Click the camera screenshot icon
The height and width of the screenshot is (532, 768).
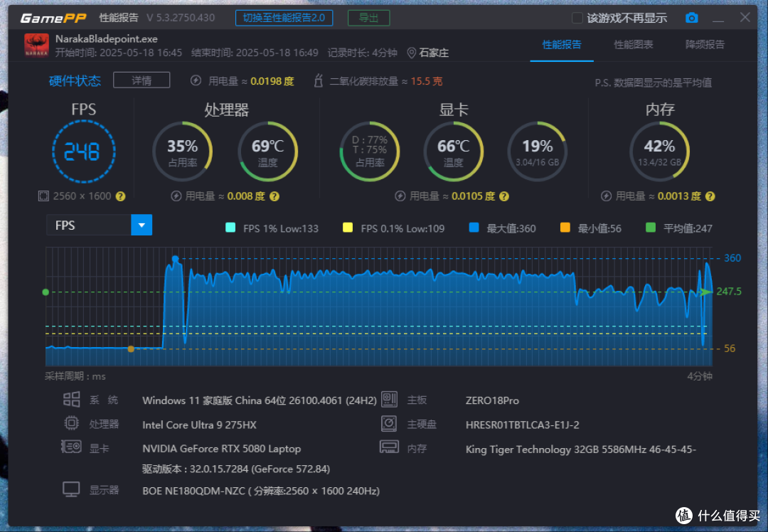coord(691,18)
